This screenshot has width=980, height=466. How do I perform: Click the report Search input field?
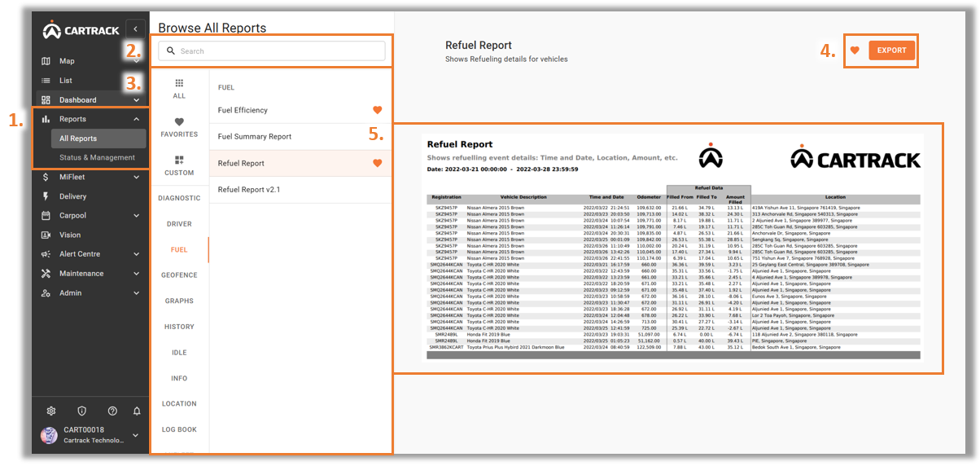click(272, 51)
